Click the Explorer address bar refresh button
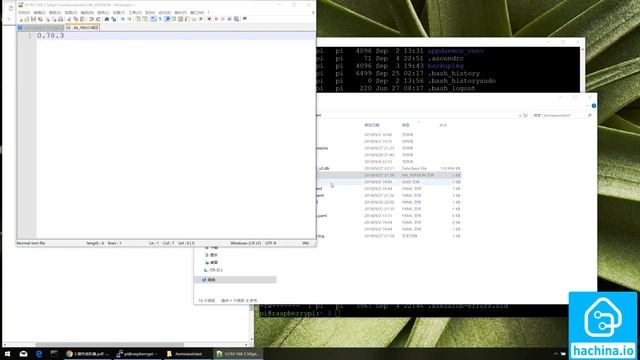This screenshot has height=360, width=640. [526, 116]
